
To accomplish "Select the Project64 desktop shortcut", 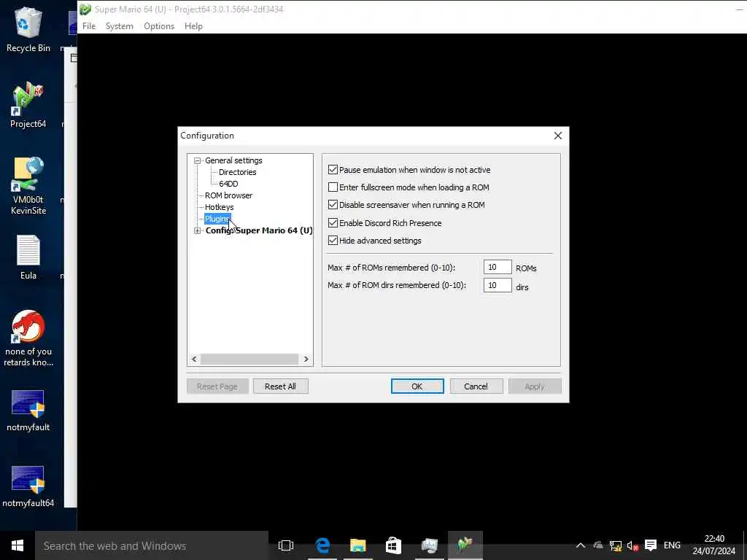I will tap(28, 106).
